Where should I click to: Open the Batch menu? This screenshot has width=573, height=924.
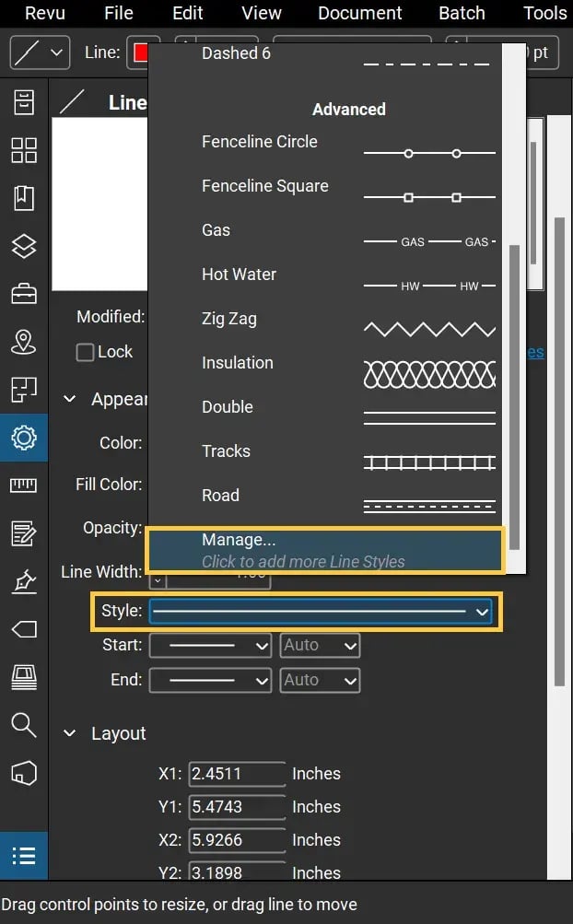[462, 13]
